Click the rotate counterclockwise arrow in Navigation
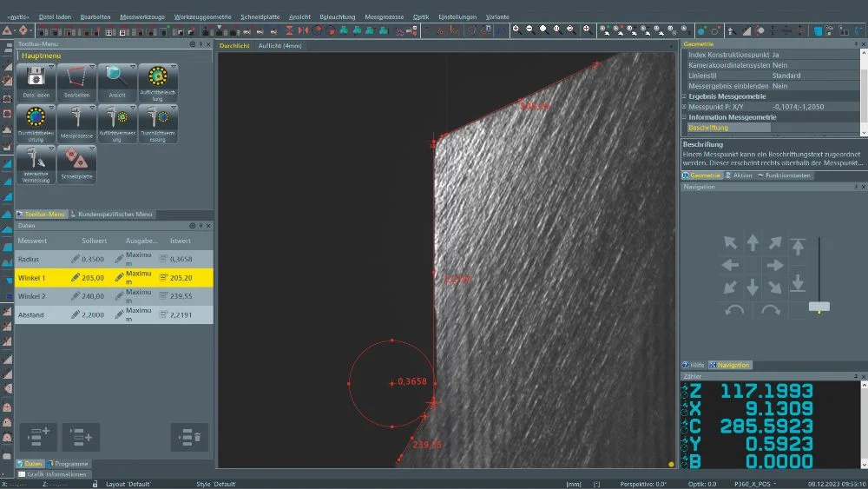Image resolution: width=868 pixels, height=489 pixels. click(x=734, y=310)
